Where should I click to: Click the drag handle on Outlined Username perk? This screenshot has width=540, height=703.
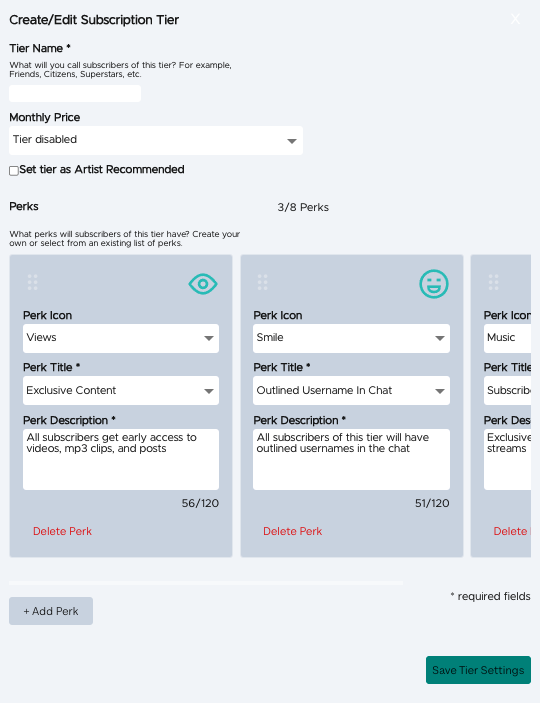tap(263, 282)
